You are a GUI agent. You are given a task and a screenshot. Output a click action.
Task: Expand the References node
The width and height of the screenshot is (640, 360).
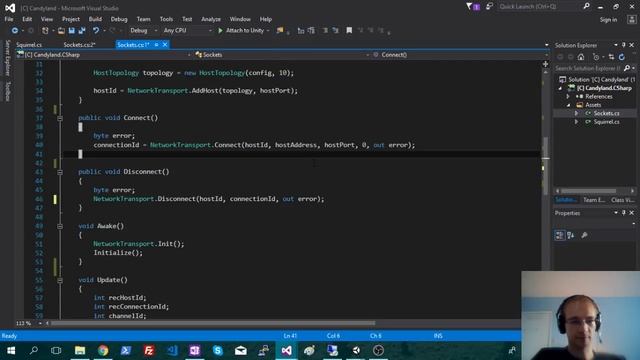point(568,97)
